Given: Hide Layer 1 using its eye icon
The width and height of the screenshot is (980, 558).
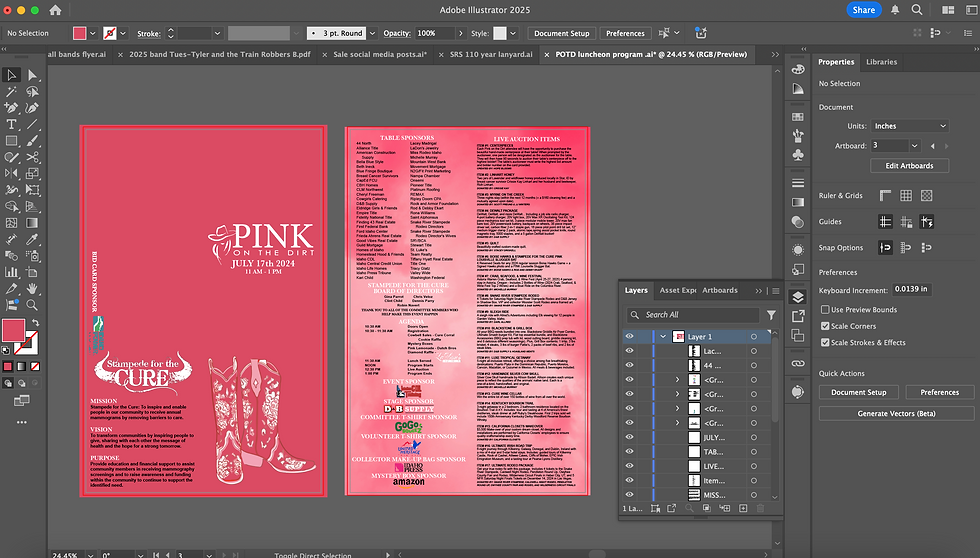Looking at the screenshot, I should coord(630,337).
